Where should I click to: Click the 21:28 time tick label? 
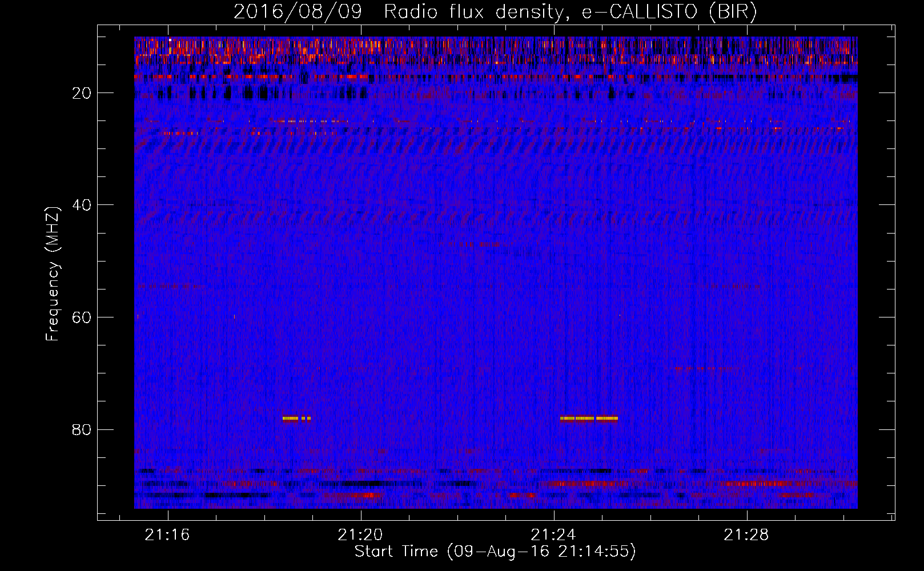(x=746, y=535)
